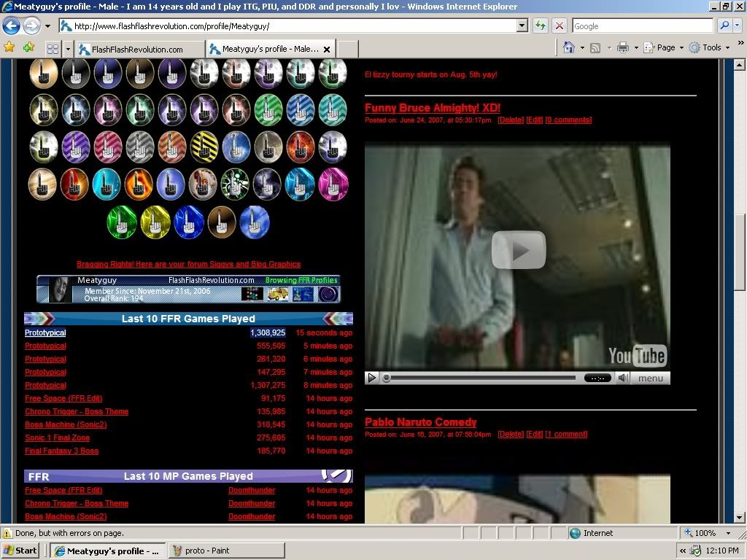Click the Refresh page icon
Viewport: 747px width, 560px height.
coord(541,26)
